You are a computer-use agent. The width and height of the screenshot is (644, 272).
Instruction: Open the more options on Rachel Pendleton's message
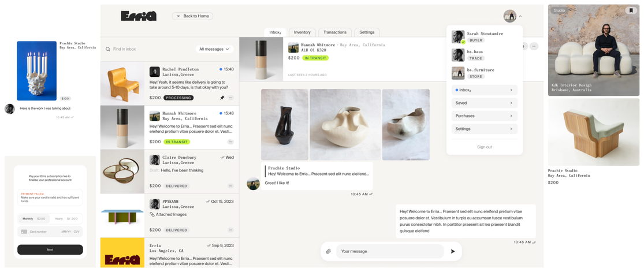[230, 98]
